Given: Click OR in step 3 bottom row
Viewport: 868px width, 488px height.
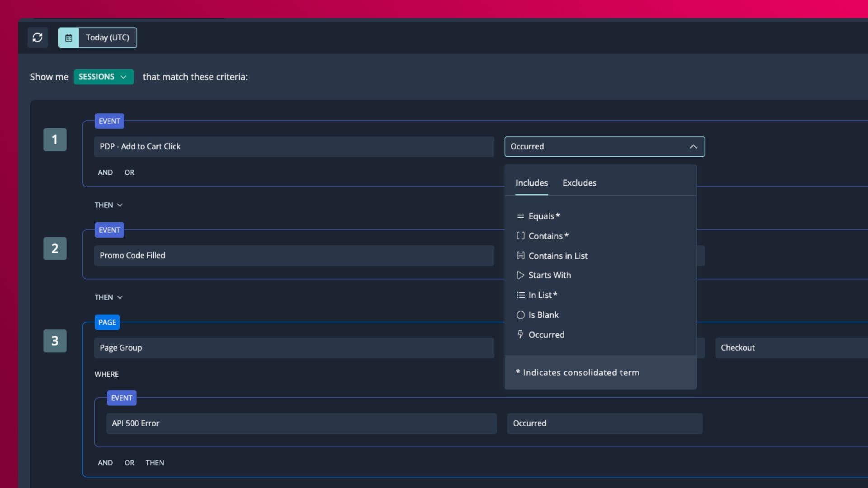Looking at the screenshot, I should (x=129, y=463).
